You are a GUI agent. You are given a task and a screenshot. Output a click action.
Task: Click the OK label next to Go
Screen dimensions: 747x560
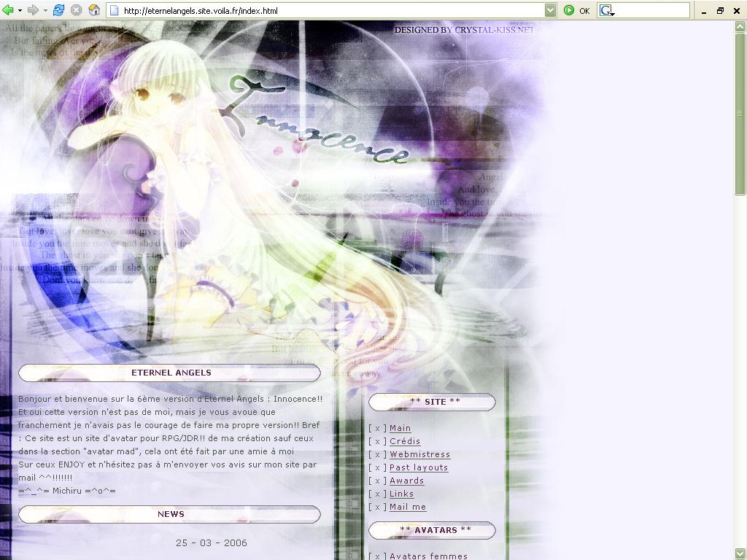coord(584,10)
